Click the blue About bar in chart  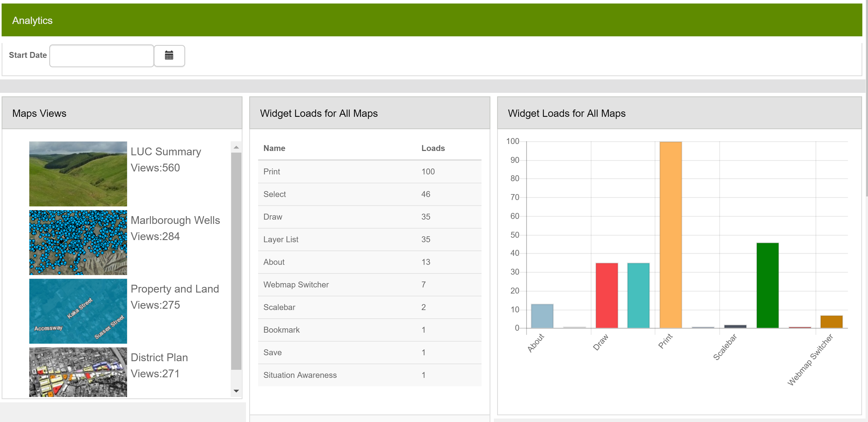click(542, 316)
